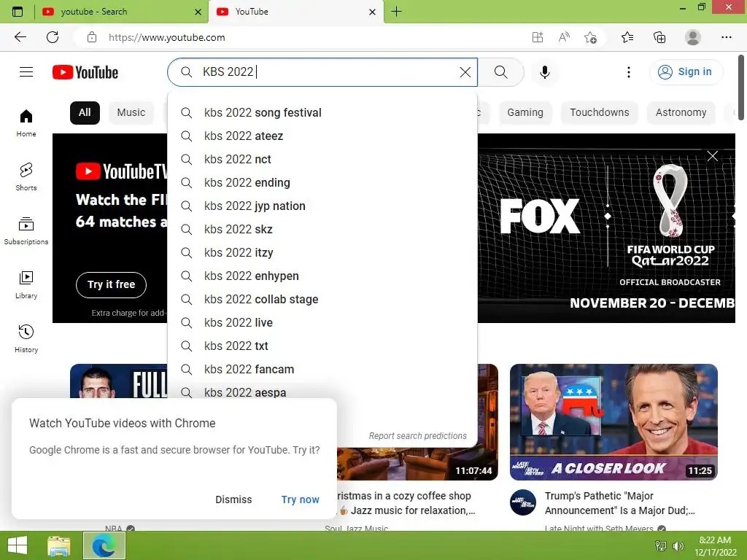Submit search with the magnifier button
This screenshot has height=560, width=747.
click(x=500, y=72)
